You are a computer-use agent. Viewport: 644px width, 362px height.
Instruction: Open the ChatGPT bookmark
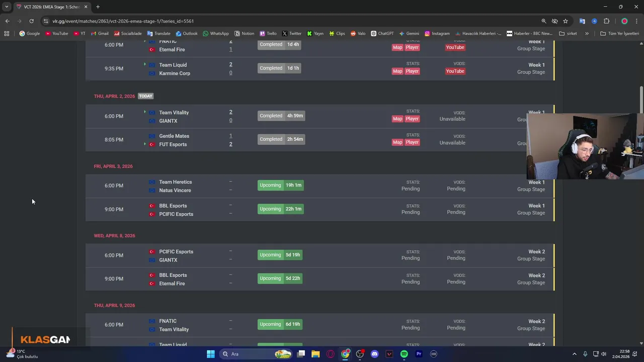point(382,34)
